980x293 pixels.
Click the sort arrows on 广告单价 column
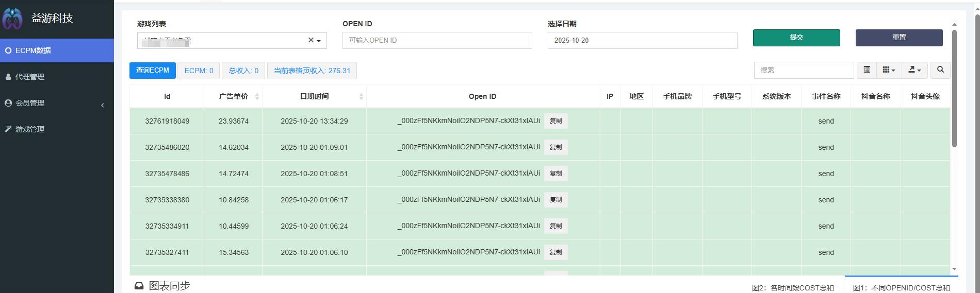[x=257, y=97]
